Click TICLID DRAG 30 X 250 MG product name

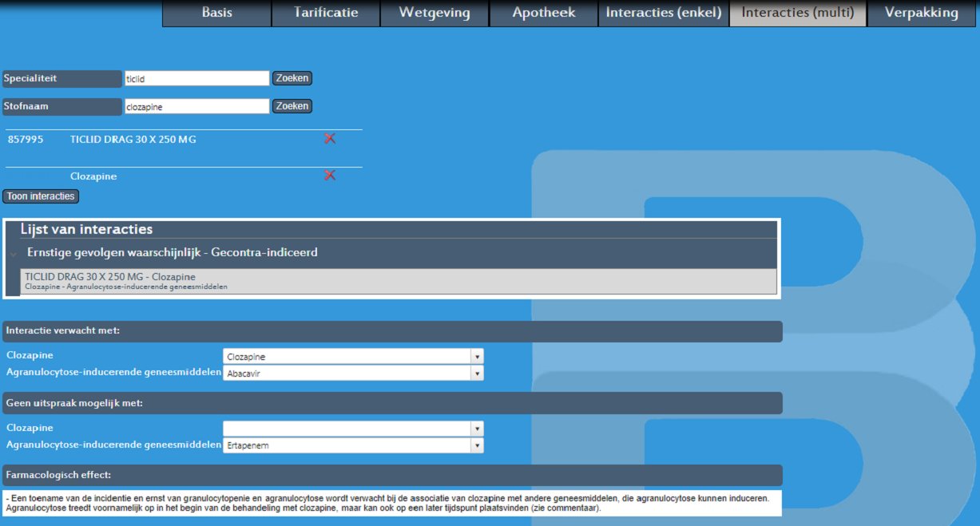click(x=133, y=139)
